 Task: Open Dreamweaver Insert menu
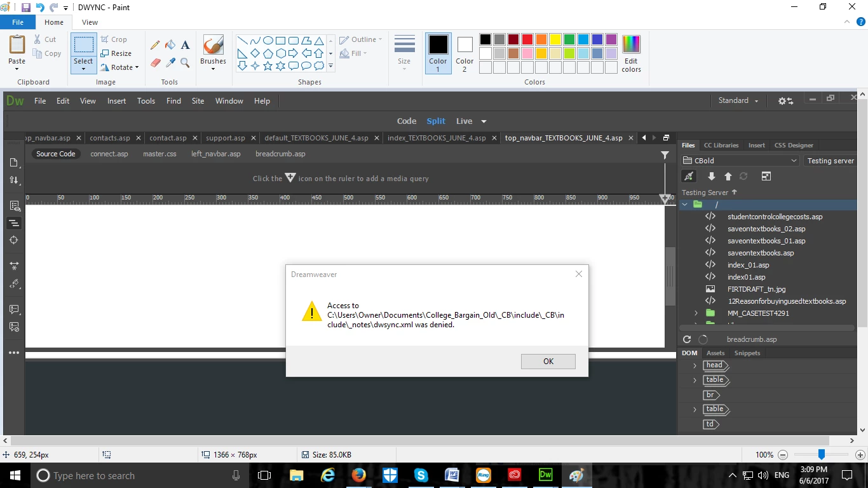coord(116,100)
